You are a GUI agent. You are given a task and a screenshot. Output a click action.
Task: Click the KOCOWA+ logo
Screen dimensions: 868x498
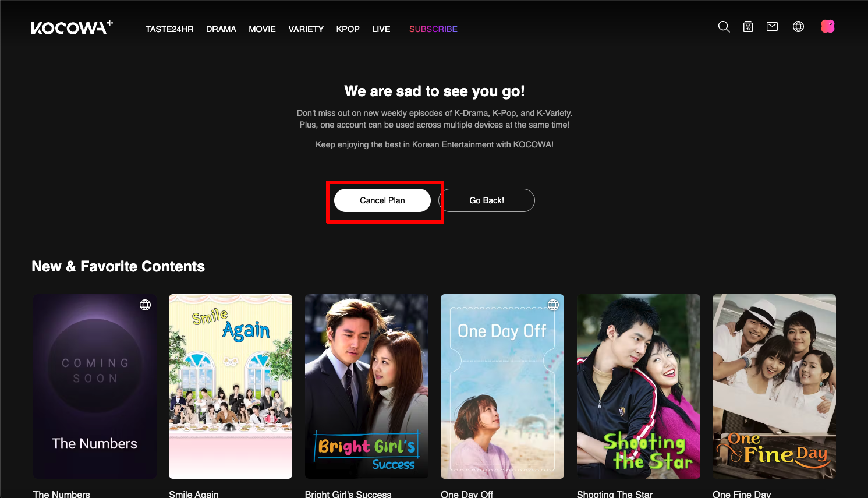72,28
